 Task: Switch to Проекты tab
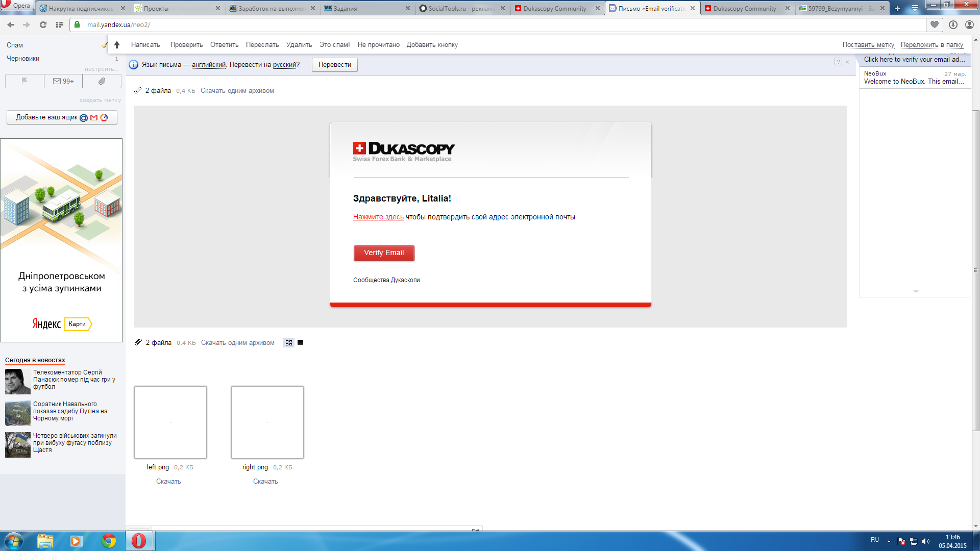coord(177,8)
